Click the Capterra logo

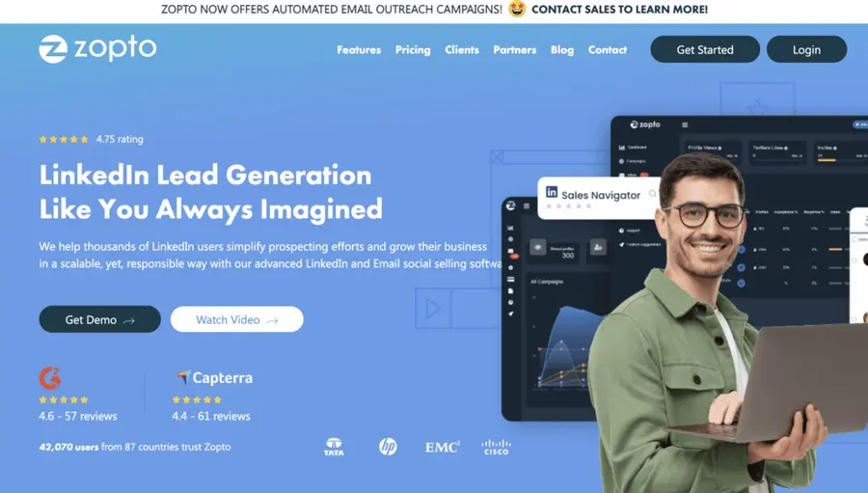[214, 378]
